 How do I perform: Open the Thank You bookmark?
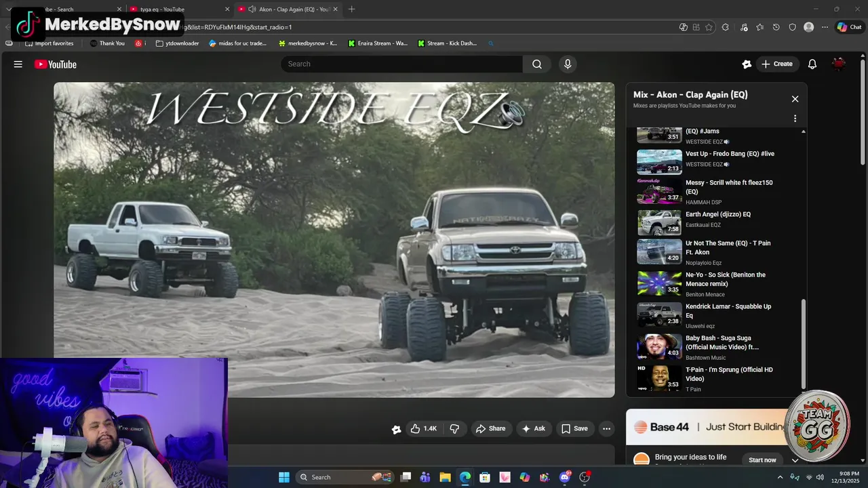(107, 43)
